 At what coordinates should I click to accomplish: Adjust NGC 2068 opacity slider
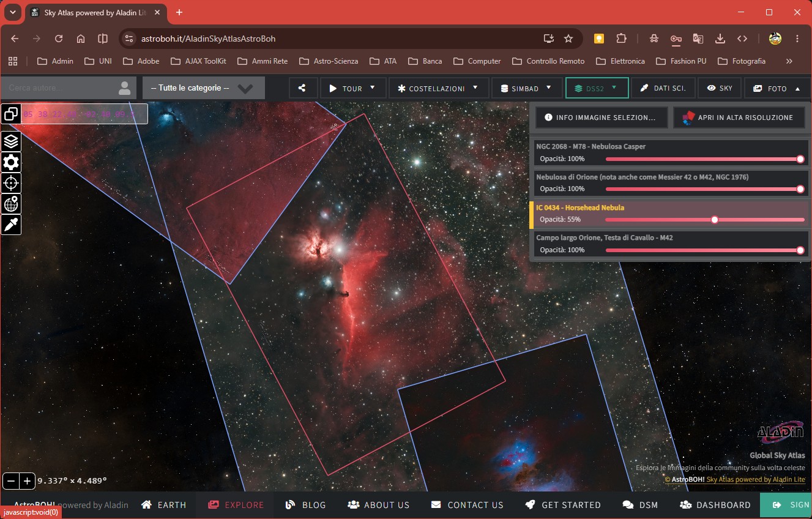click(704, 159)
